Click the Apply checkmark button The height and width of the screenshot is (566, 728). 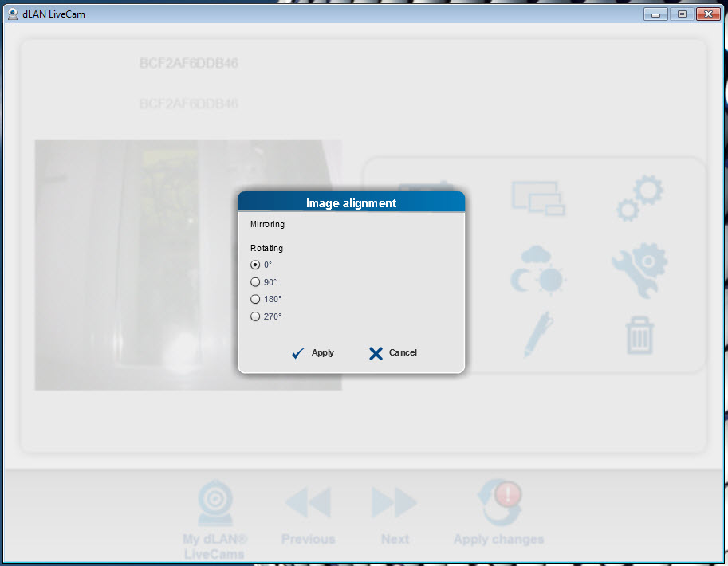click(313, 353)
